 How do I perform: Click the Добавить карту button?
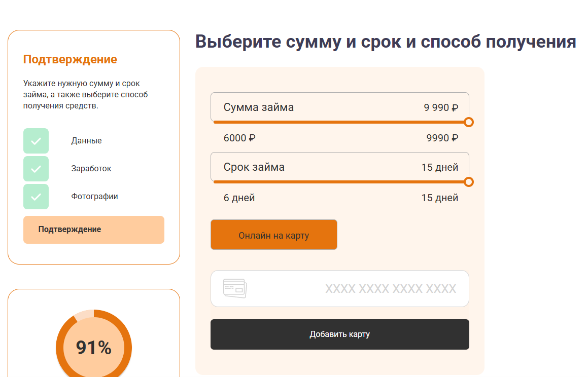coord(340,334)
